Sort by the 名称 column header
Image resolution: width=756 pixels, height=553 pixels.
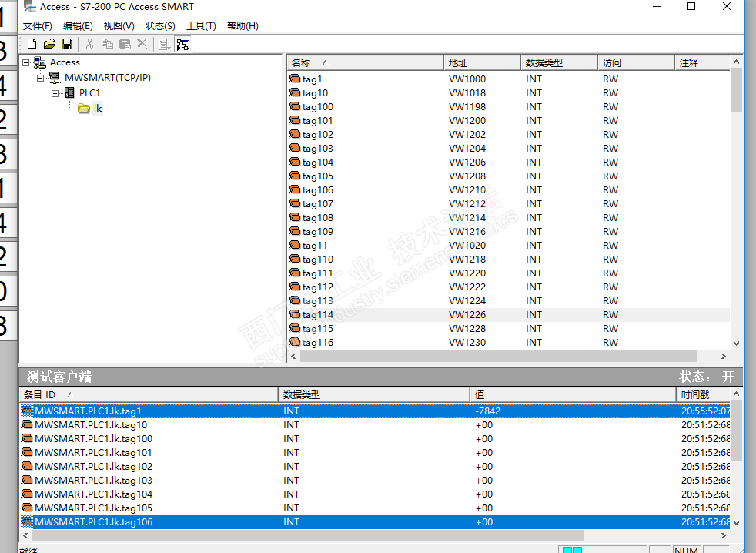tap(365, 62)
